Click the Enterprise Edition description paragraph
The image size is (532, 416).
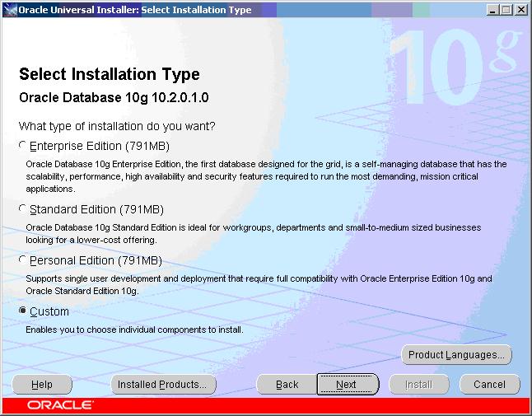(266, 176)
